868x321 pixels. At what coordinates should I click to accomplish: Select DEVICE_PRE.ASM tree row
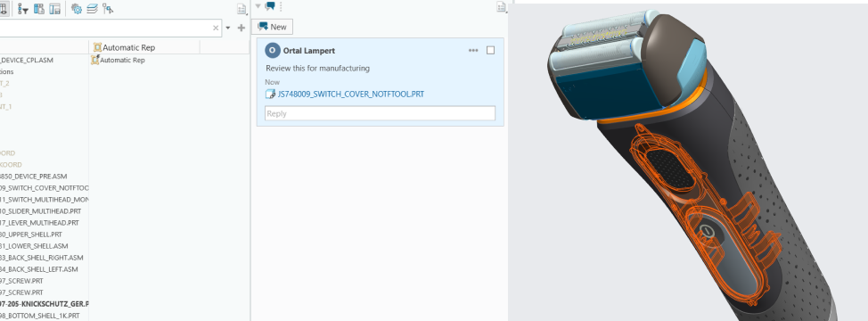[33, 176]
